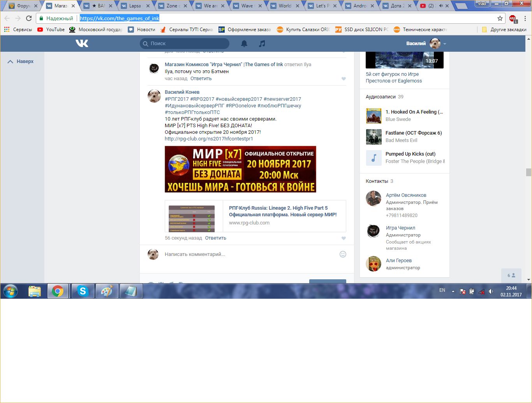Switch to the Дота 2 browser tab
The width and height of the screenshot is (532, 403).
pyautogui.click(x=397, y=6)
